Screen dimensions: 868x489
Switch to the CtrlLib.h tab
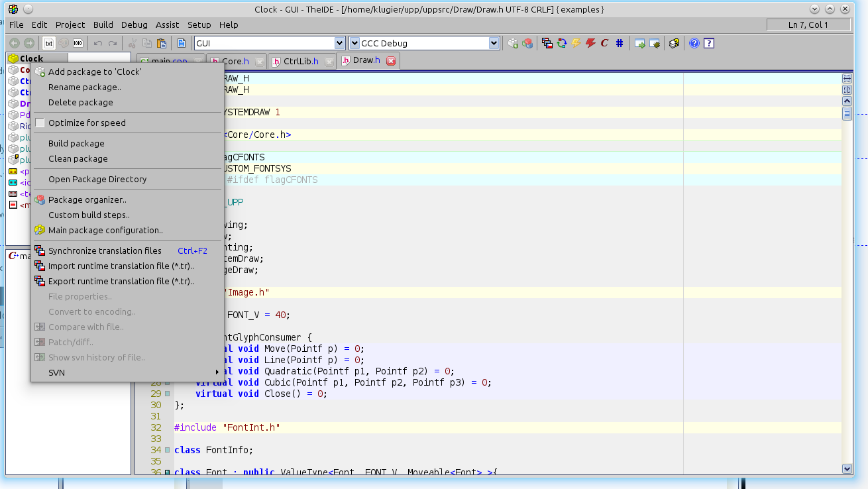tap(300, 61)
